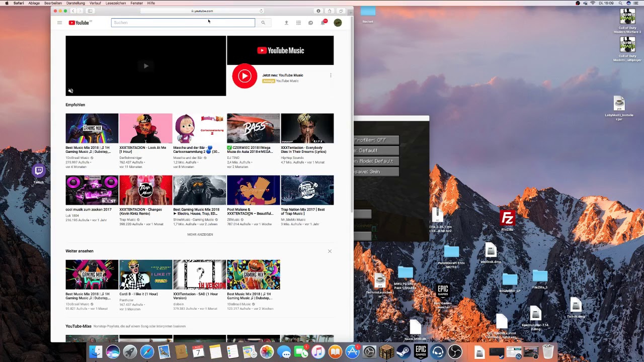Viewport: 644px width, 362px height.
Task: Open the Bearbeiten menu
Action: tap(53, 3)
